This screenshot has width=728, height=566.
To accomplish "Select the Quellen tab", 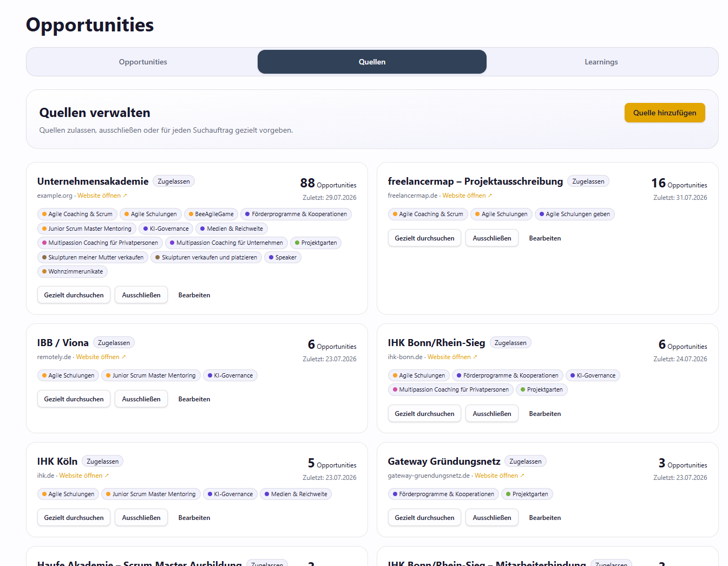I will pos(372,62).
